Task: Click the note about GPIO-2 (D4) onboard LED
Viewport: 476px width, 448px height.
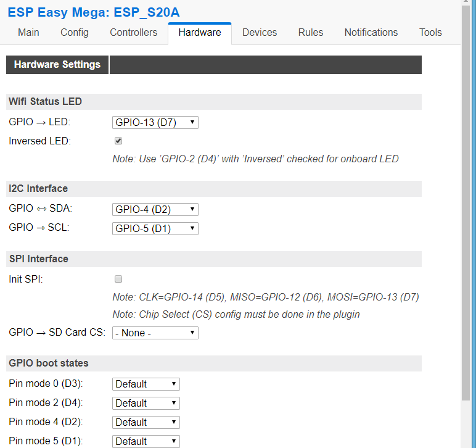Action: pos(256,159)
